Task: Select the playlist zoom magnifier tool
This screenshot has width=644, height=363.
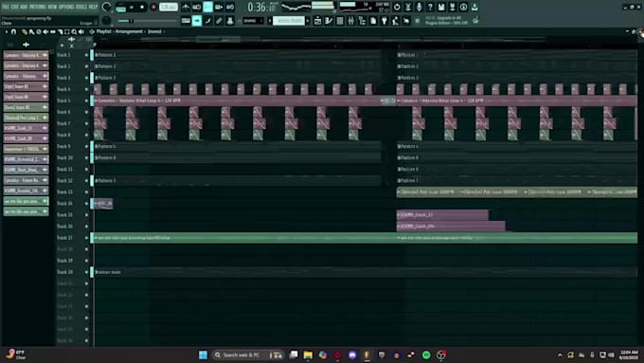Action: point(74,31)
